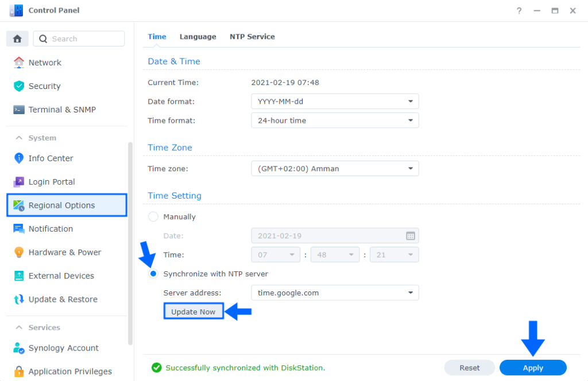Click the Update Now button
This screenshot has width=588, height=381.
tap(193, 310)
